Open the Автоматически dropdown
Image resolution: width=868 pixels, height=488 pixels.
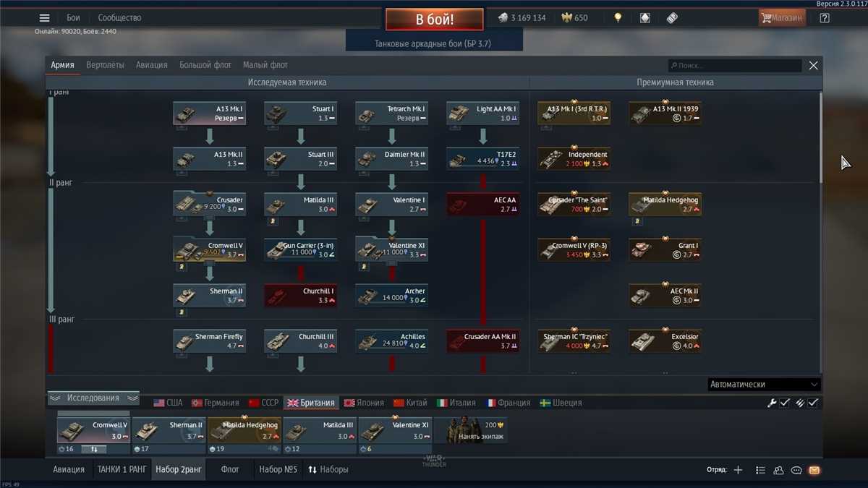click(764, 385)
